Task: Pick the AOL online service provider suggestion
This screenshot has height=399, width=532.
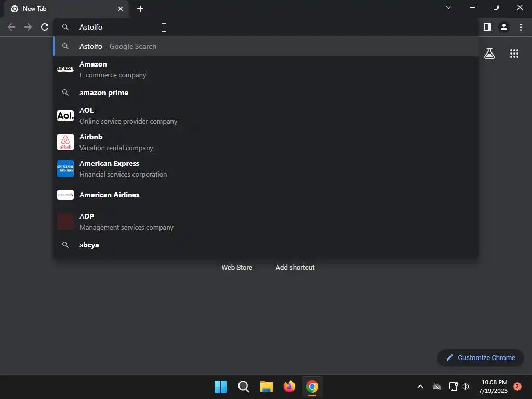Action: (x=265, y=116)
